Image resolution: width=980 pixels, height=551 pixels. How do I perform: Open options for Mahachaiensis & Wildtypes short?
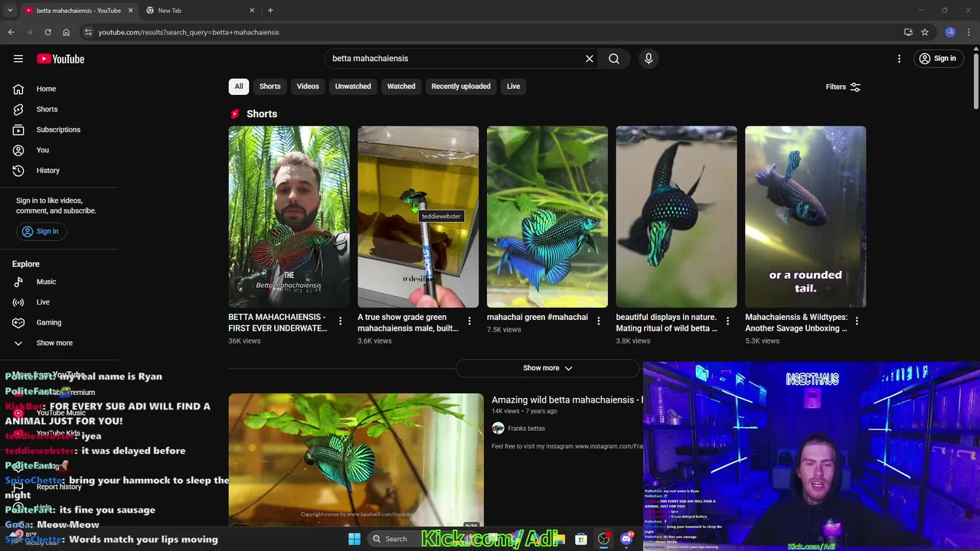point(857,321)
